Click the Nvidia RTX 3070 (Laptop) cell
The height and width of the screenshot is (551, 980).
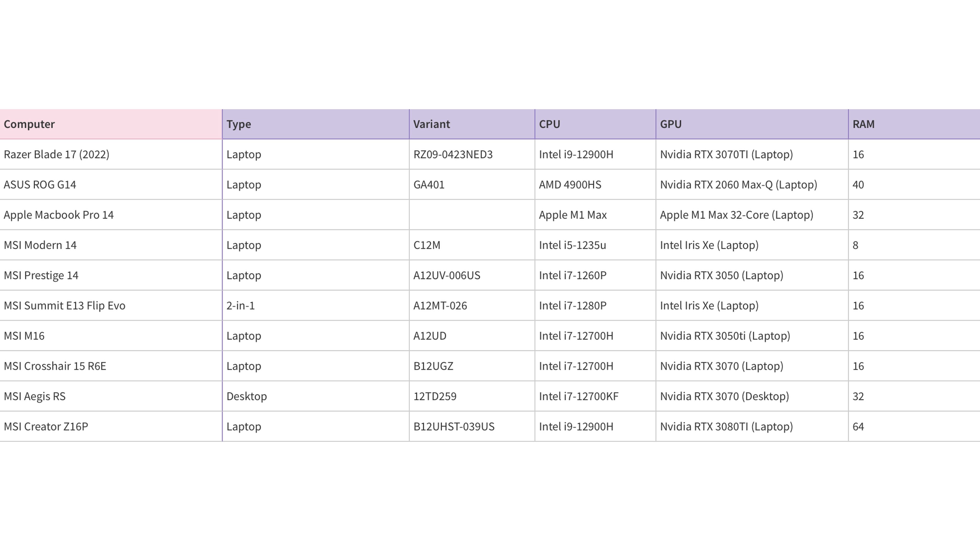coord(752,366)
